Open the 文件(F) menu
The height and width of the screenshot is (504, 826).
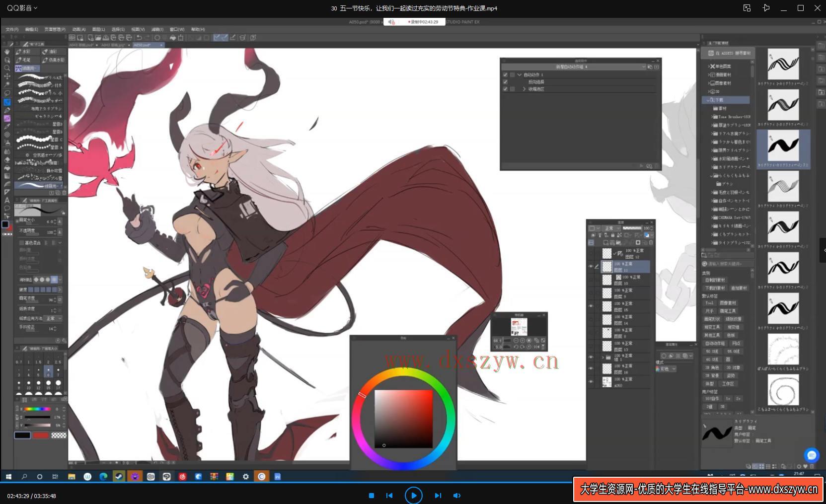pyautogui.click(x=12, y=29)
